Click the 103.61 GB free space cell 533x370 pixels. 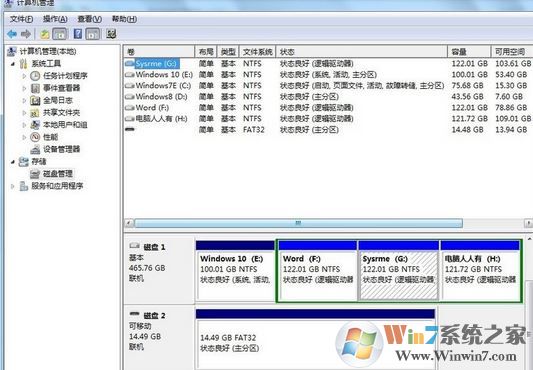tap(513, 64)
